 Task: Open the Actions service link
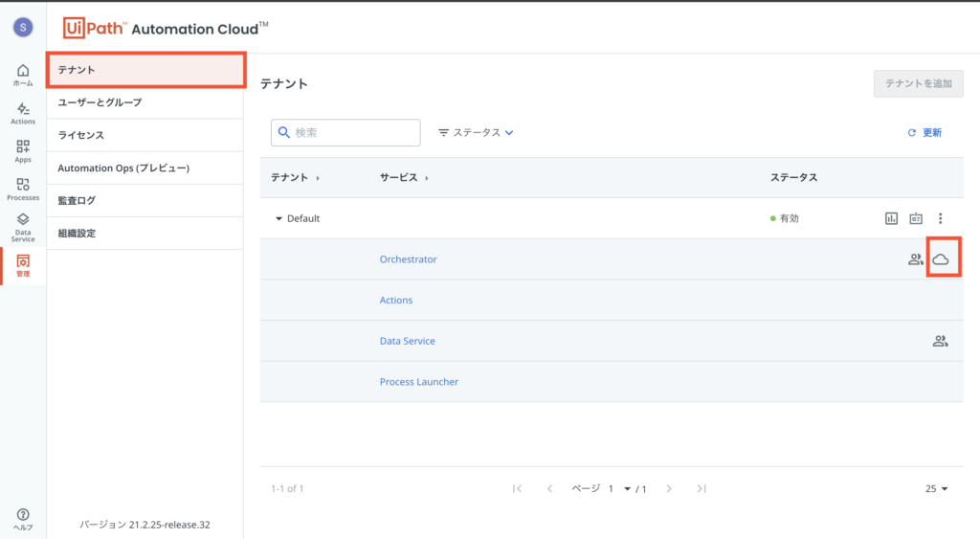point(395,301)
